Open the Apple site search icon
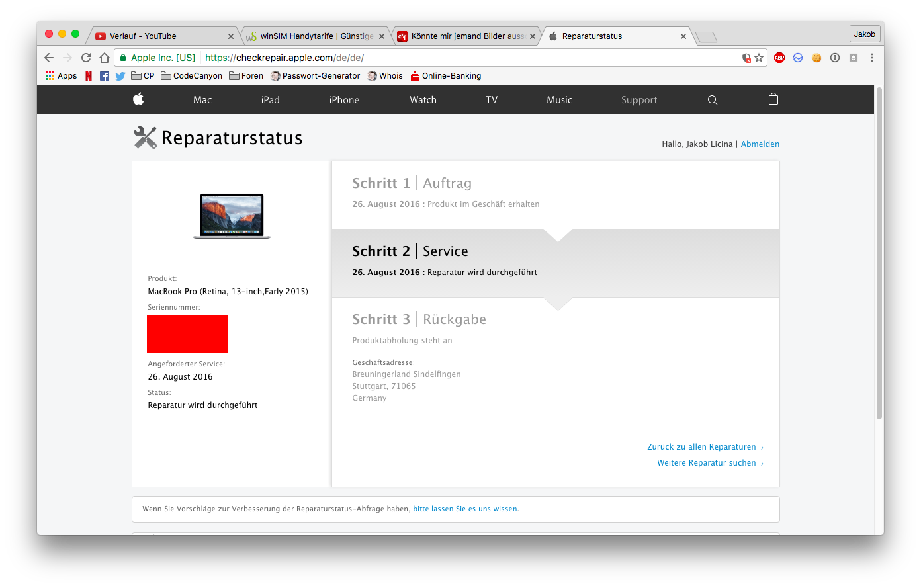 713,100
